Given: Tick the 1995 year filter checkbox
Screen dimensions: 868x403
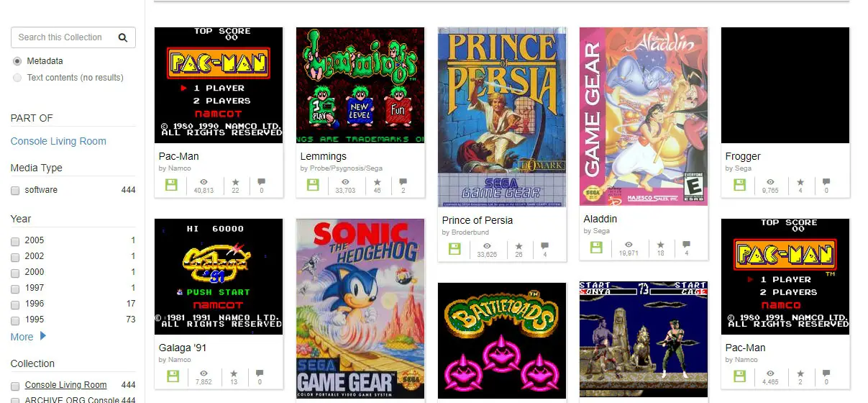Looking at the screenshot, I should pyautogui.click(x=15, y=320).
